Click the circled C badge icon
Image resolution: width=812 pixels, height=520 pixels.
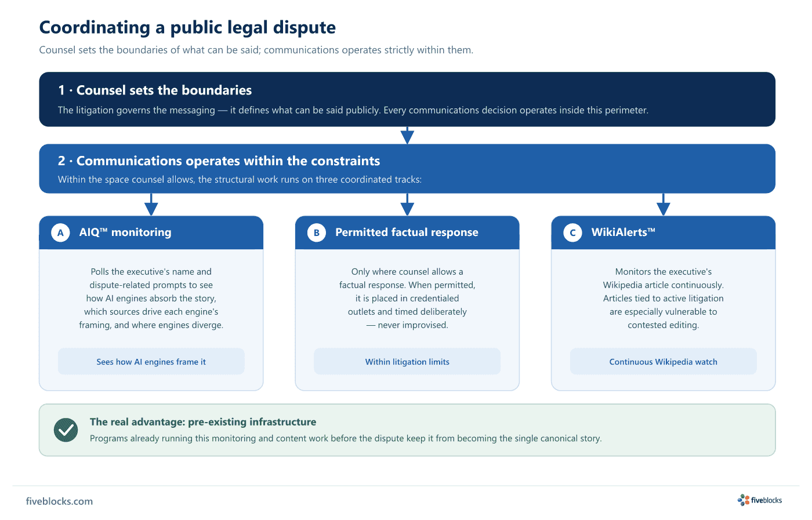(x=572, y=232)
